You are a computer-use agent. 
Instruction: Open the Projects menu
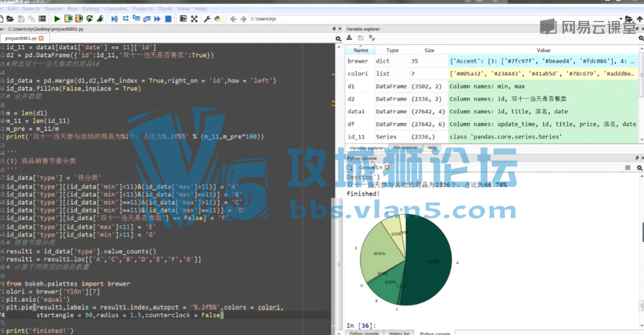pos(143,8)
